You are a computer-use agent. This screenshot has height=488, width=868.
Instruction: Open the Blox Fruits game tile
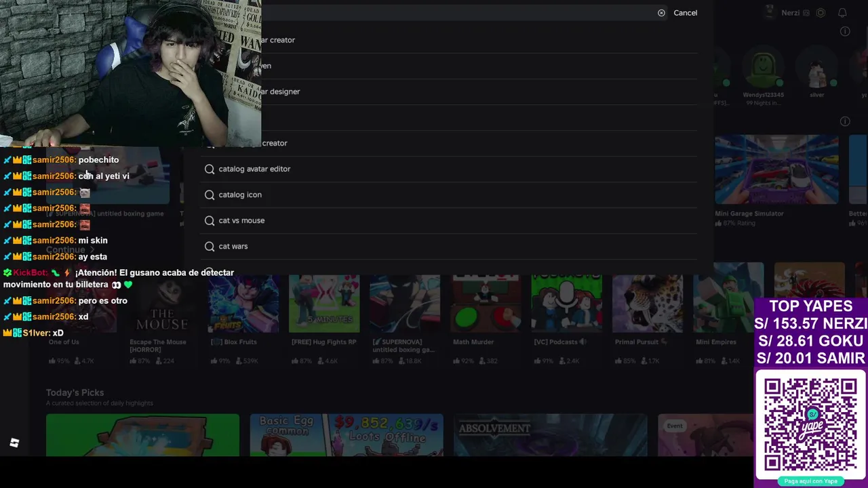pyautogui.click(x=243, y=304)
